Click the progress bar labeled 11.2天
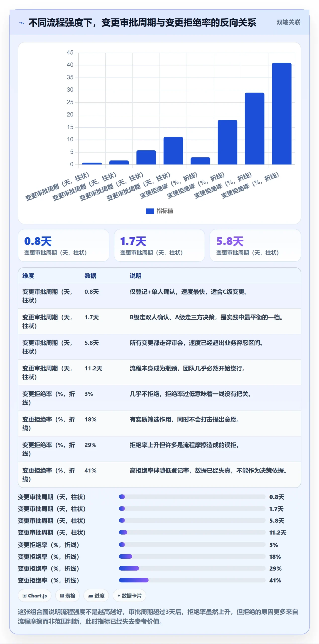This screenshot has height=644, width=319. 192,532
